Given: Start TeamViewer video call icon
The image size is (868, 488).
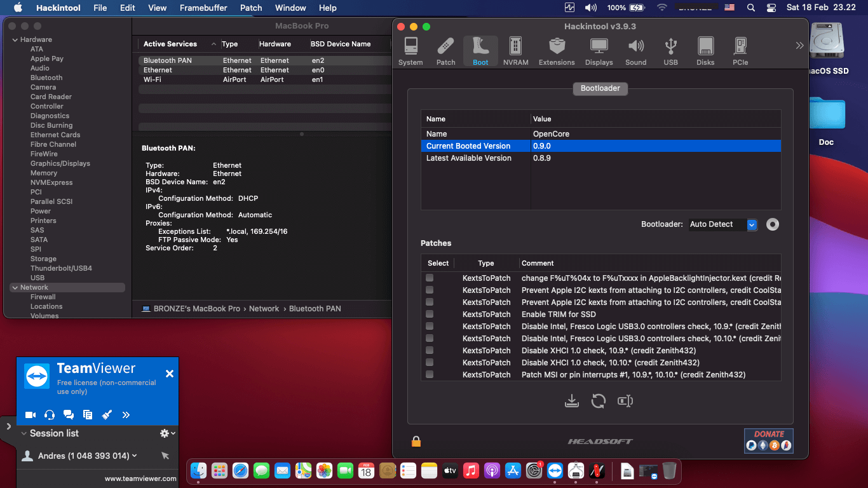Looking at the screenshot, I should click(30, 415).
